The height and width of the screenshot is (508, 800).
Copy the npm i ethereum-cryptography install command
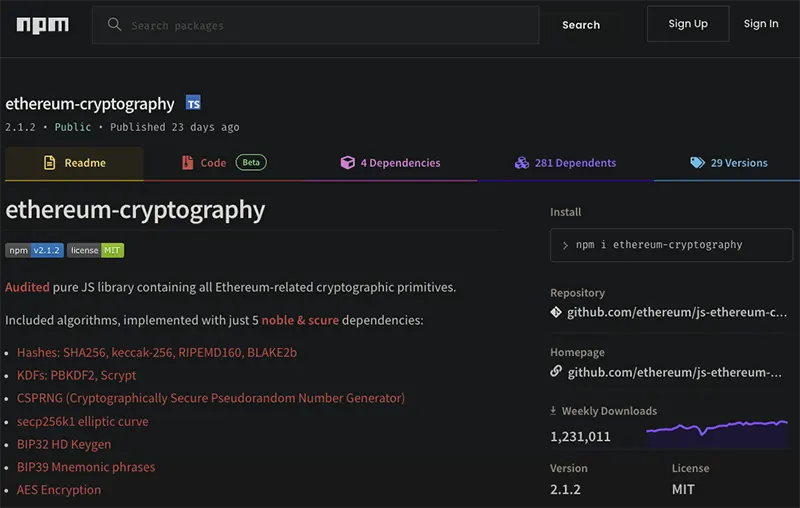671,245
